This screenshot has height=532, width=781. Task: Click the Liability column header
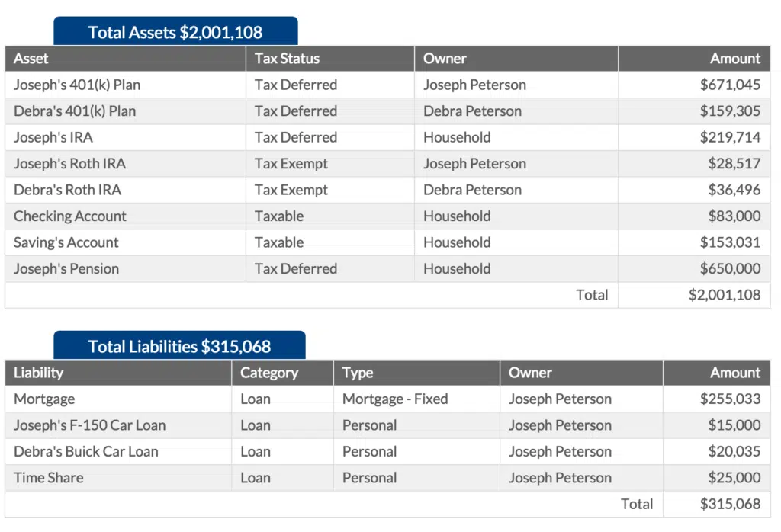(39, 373)
